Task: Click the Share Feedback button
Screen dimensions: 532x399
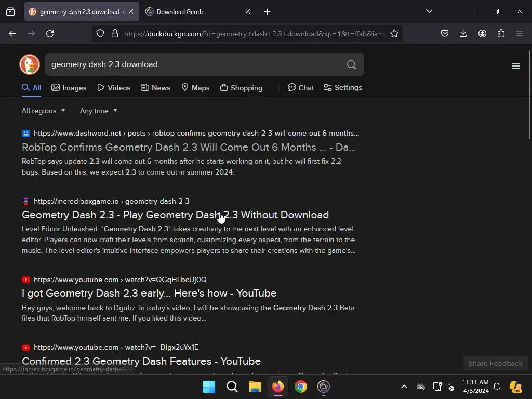Action: [x=495, y=363]
